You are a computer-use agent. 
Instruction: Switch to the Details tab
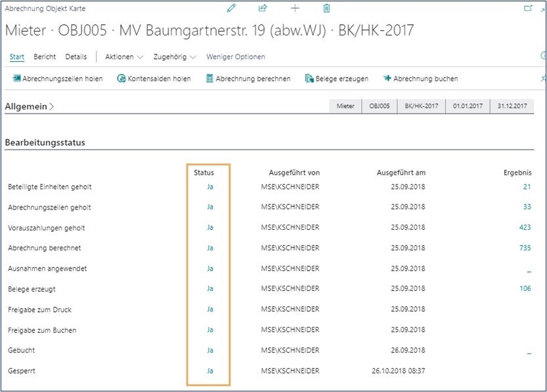click(x=76, y=57)
